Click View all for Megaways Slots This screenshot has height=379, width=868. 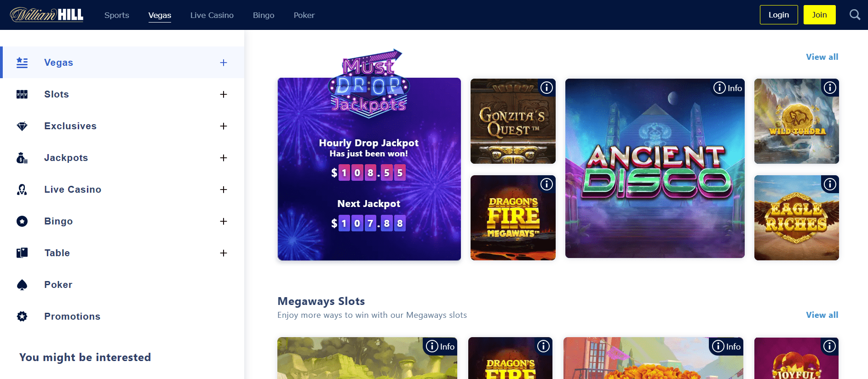(822, 315)
